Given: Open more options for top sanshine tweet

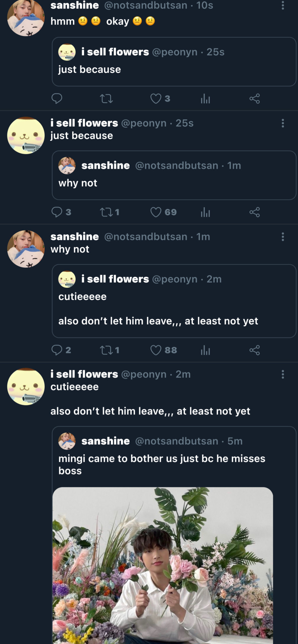Looking at the screenshot, I should 283,5.
